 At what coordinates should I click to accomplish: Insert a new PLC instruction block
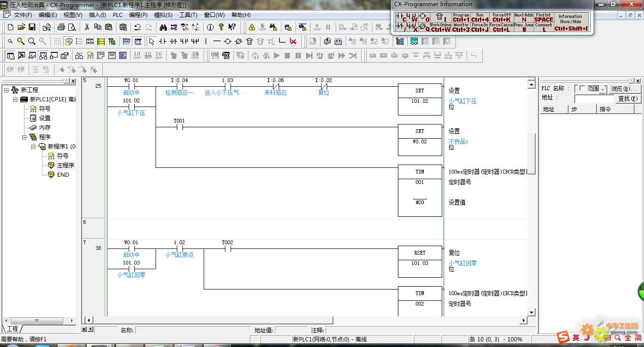(249, 41)
